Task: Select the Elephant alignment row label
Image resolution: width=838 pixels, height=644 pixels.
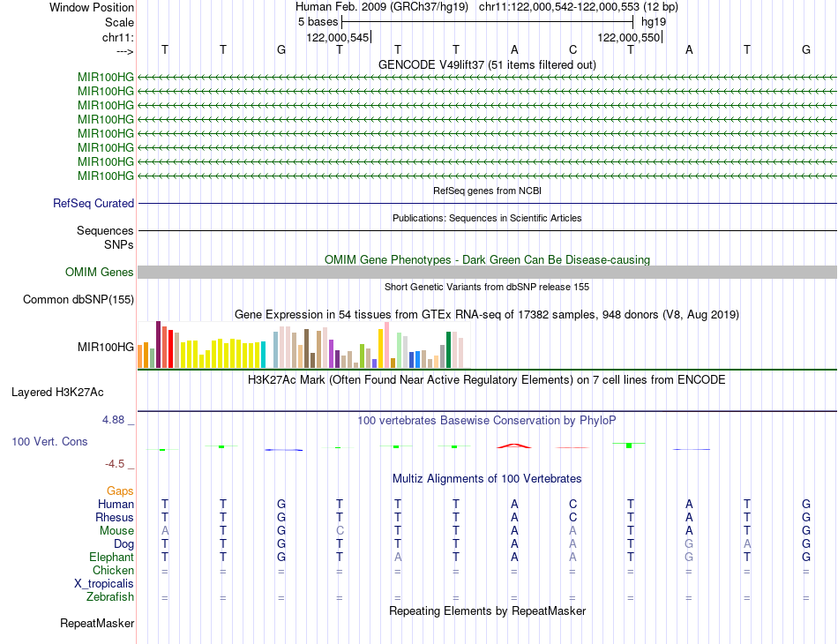Action: (x=112, y=557)
